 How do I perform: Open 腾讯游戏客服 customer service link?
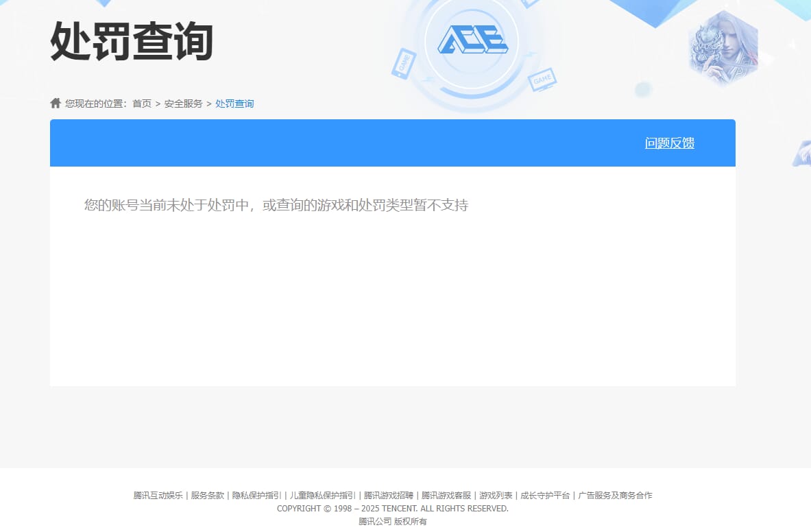(446, 495)
